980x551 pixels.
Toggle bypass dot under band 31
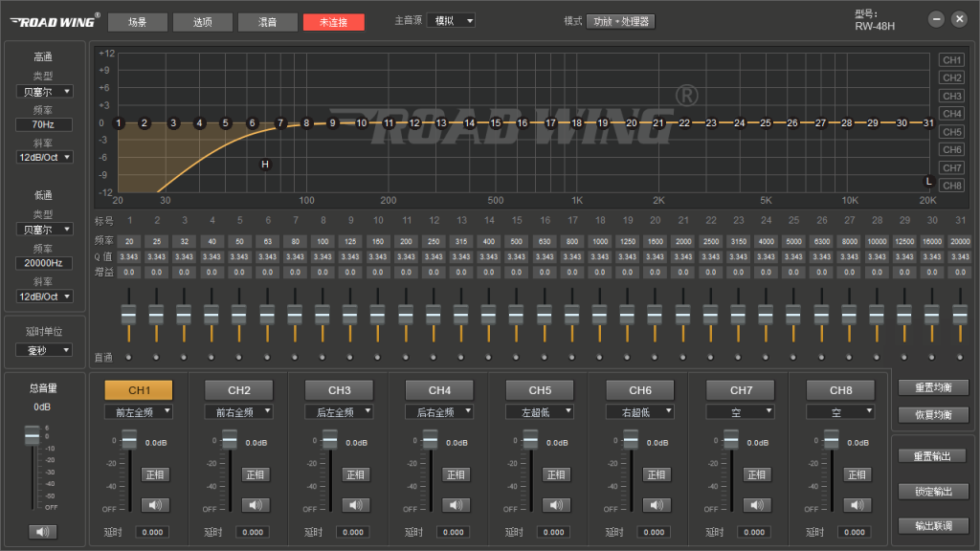click(960, 358)
